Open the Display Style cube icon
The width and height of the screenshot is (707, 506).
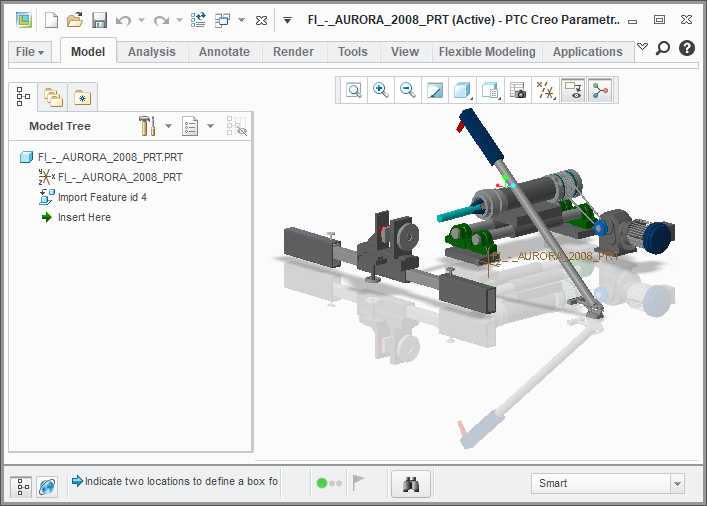[x=462, y=90]
